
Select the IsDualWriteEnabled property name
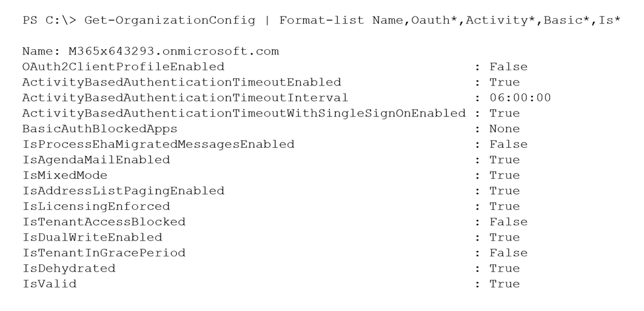[x=92, y=238]
